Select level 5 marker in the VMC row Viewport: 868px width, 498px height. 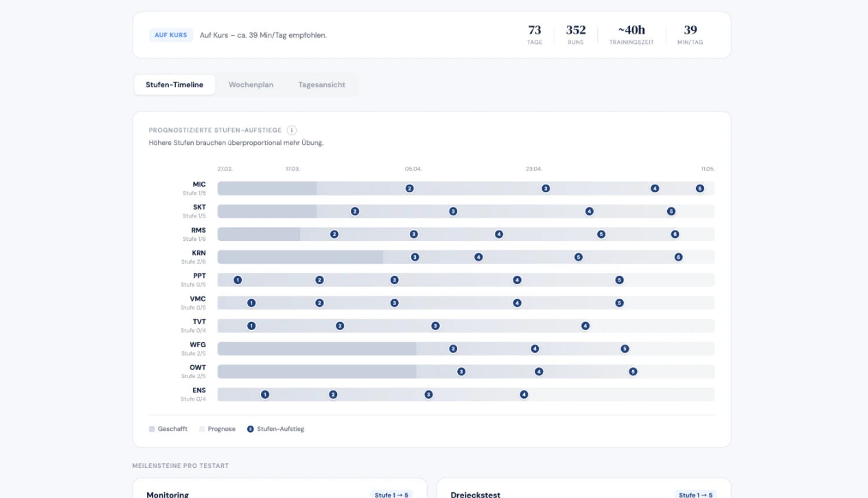(x=619, y=303)
